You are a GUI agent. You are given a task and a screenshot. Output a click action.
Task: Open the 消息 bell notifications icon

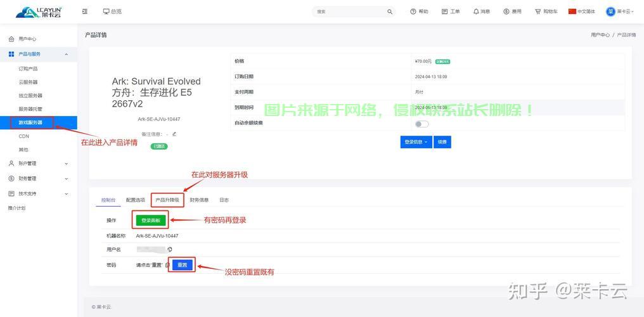476,11
